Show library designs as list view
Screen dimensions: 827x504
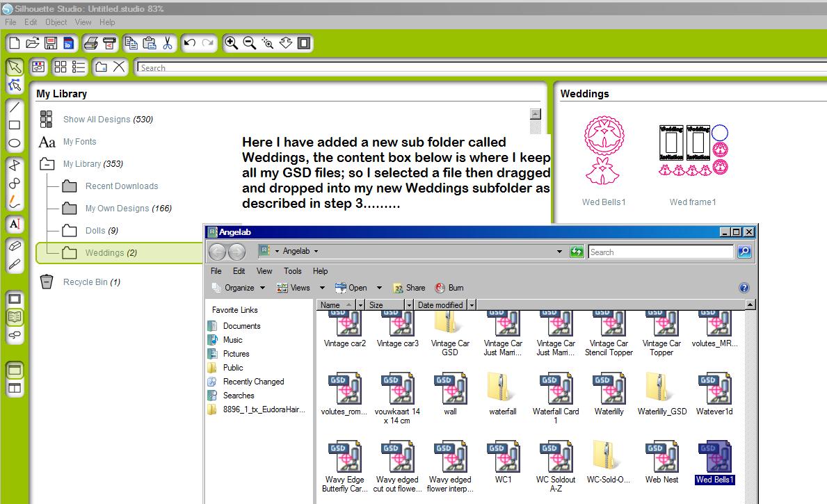click(79, 67)
